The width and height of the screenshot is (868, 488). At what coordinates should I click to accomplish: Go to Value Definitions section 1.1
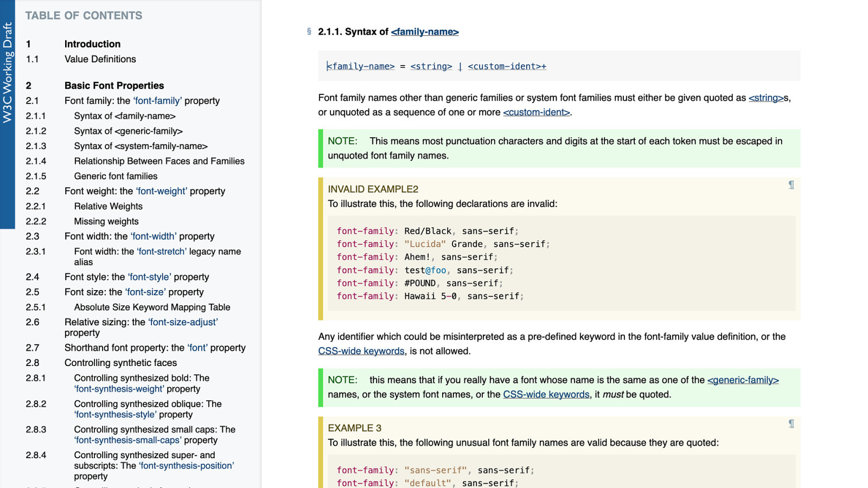100,59
